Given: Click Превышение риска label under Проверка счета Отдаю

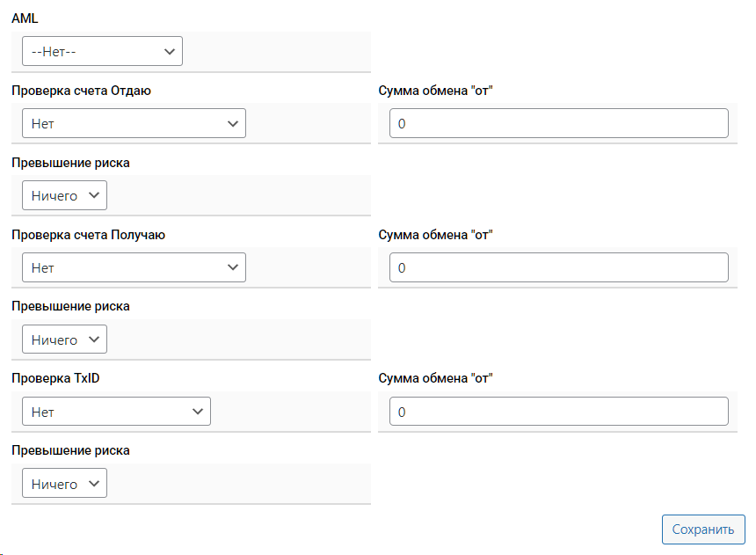Looking at the screenshot, I should click(70, 163).
